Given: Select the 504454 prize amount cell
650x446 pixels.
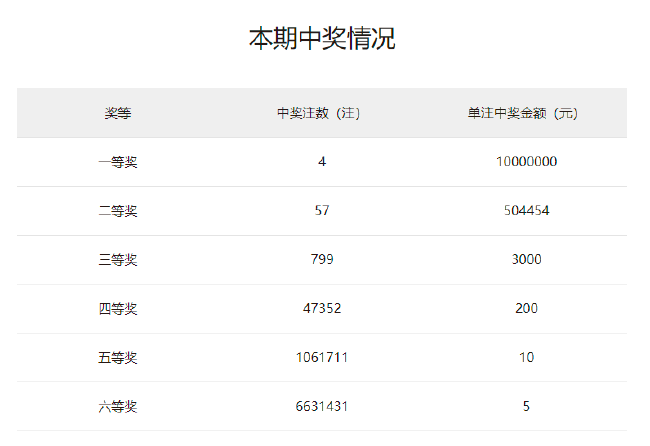Looking at the screenshot, I should pyautogui.click(x=526, y=211).
